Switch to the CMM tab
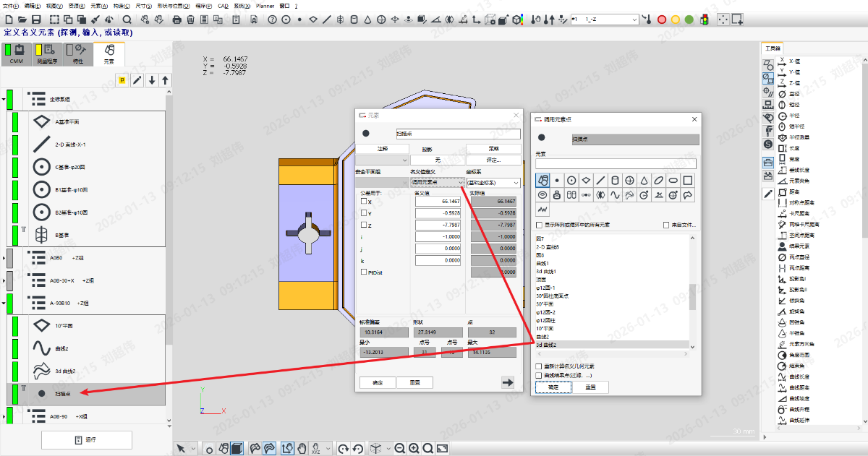Screen dimensions: 868x456 16,54
